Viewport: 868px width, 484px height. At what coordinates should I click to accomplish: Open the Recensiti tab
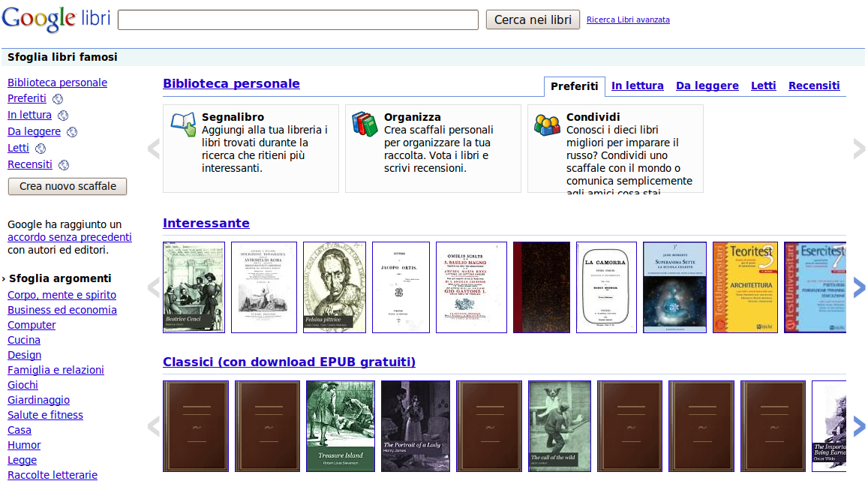[814, 86]
